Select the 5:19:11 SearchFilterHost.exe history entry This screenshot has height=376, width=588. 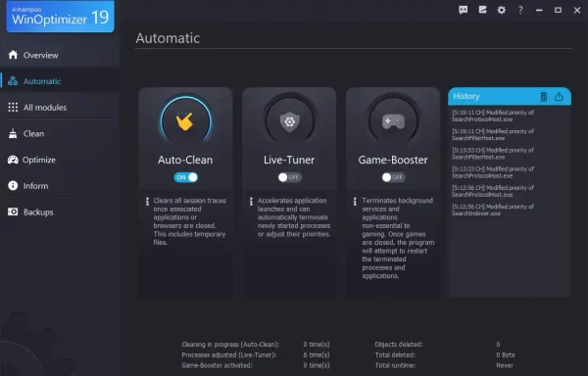coord(493,134)
